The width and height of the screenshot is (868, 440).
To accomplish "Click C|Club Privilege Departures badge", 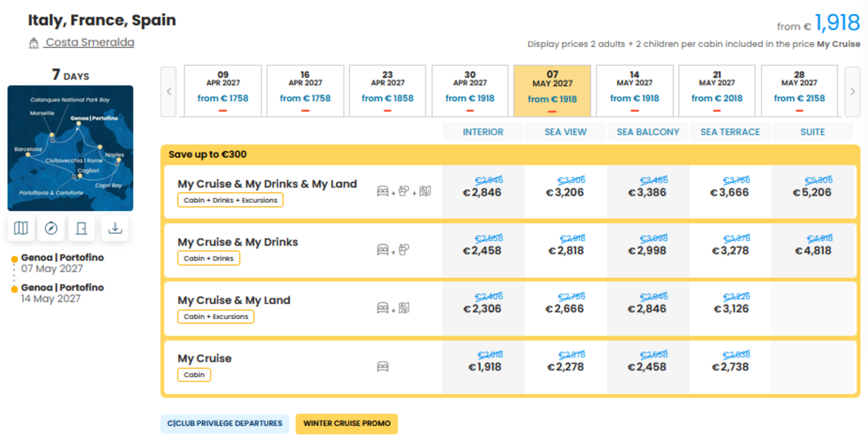I will coord(224,424).
